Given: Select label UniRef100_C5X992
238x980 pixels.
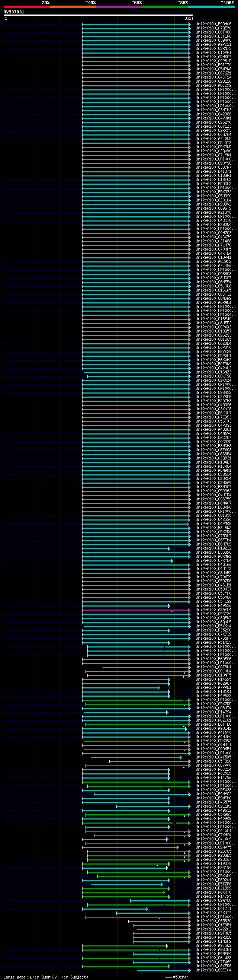Looking at the screenshot, I should (214, 741).
